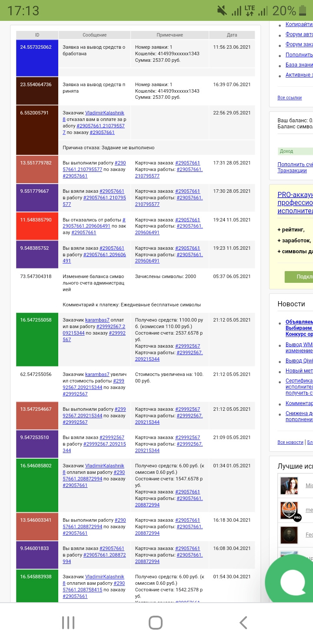
Task: Select date 16:39 07.06.2021
Action: point(232,84)
